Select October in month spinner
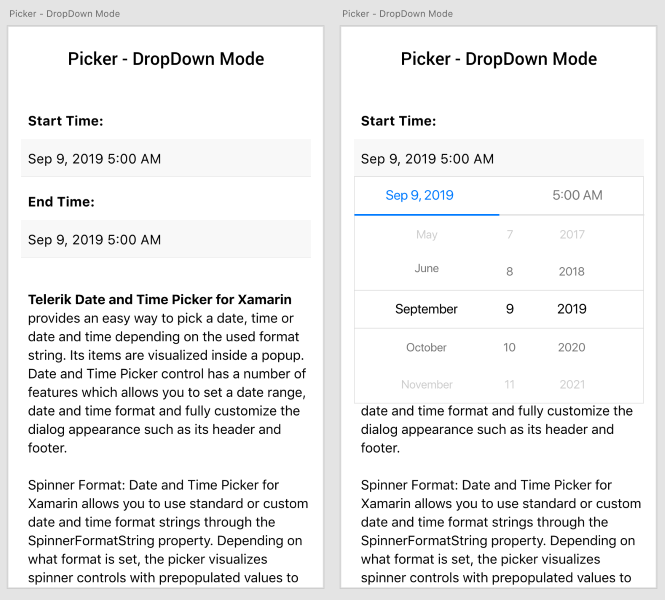 [x=426, y=347]
